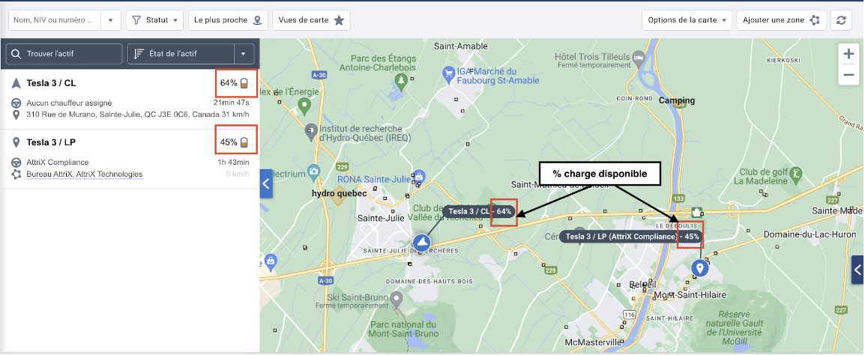Click the Tesla 3 / LP pin marker on map
The image size is (868, 355).
point(700,269)
